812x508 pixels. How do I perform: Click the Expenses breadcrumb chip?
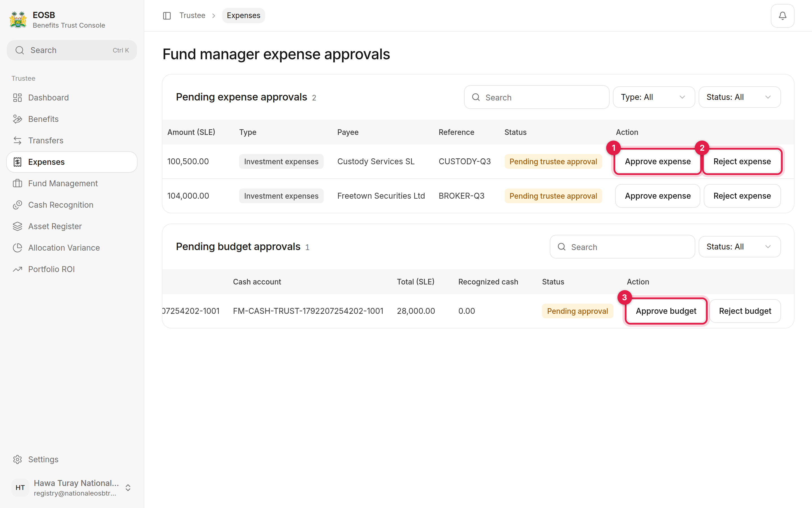click(x=243, y=16)
